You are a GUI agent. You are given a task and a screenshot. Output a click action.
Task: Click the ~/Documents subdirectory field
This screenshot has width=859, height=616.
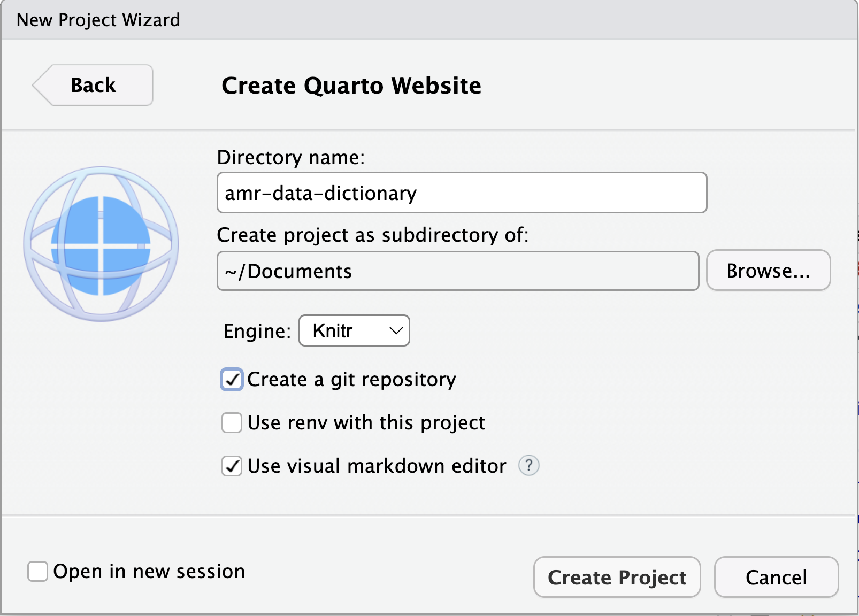458,271
